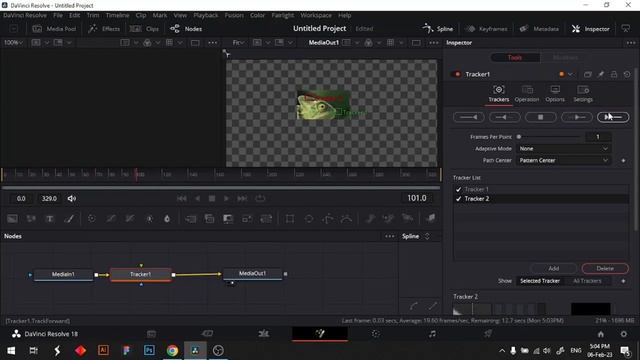The height and width of the screenshot is (360, 640).
Task: Lock the Tracker1 tool
Action: pyautogui.click(x=613, y=74)
